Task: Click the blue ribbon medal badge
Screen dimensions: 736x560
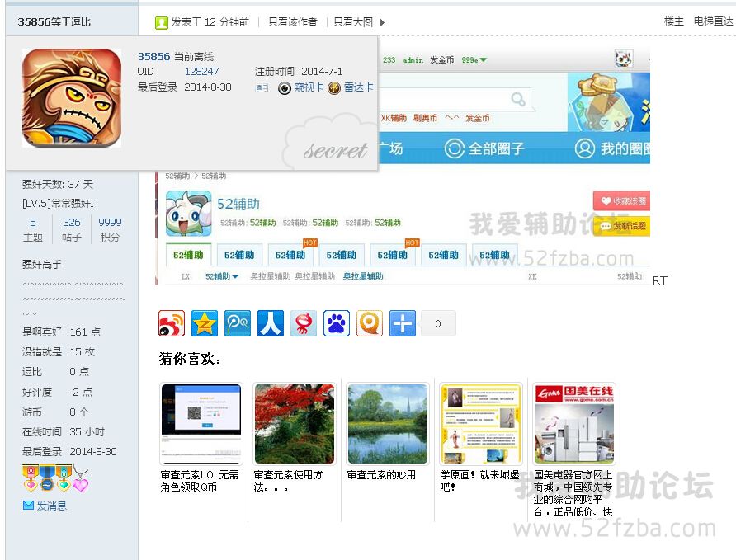Action: (x=47, y=478)
